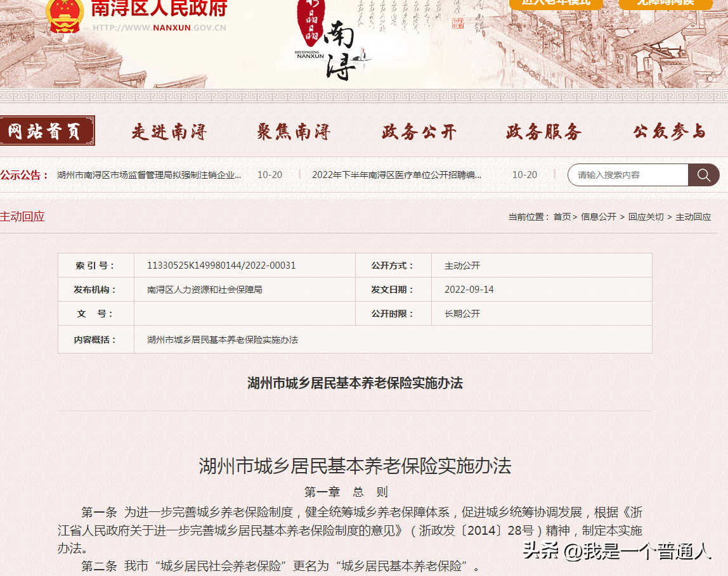This screenshot has width=728, height=576.
Task: Select 聚焦南浔 in navigation bar
Action: [x=294, y=132]
